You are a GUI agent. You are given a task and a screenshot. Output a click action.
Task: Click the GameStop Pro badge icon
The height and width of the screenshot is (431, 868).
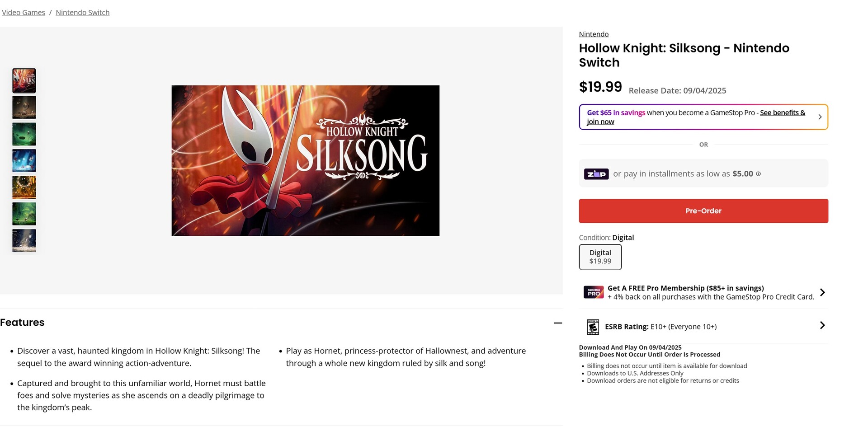pyautogui.click(x=593, y=293)
